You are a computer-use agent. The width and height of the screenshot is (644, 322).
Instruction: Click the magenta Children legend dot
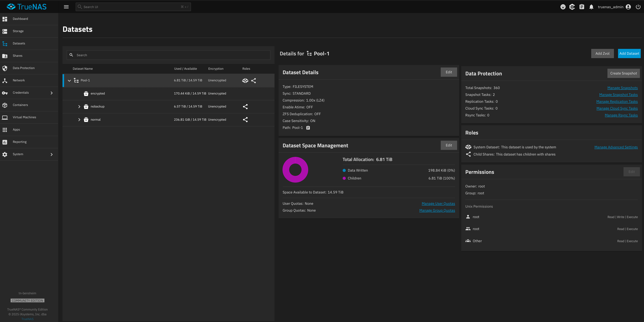(344, 178)
